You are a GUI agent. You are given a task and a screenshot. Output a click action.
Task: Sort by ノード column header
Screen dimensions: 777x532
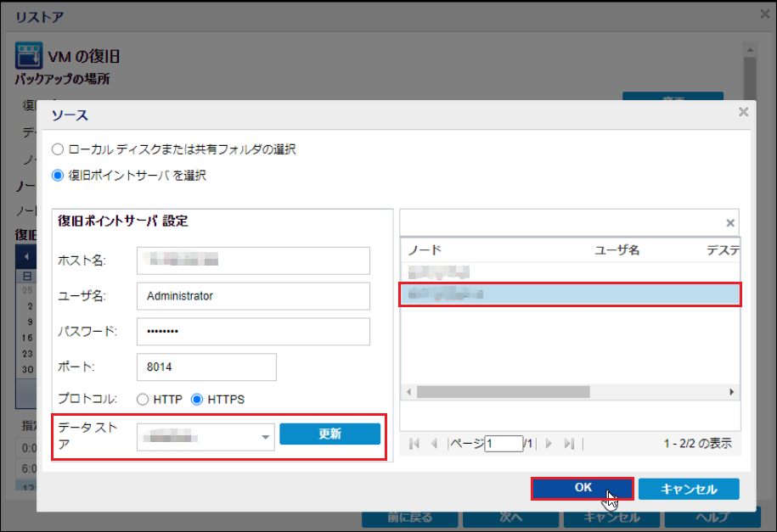(x=425, y=250)
